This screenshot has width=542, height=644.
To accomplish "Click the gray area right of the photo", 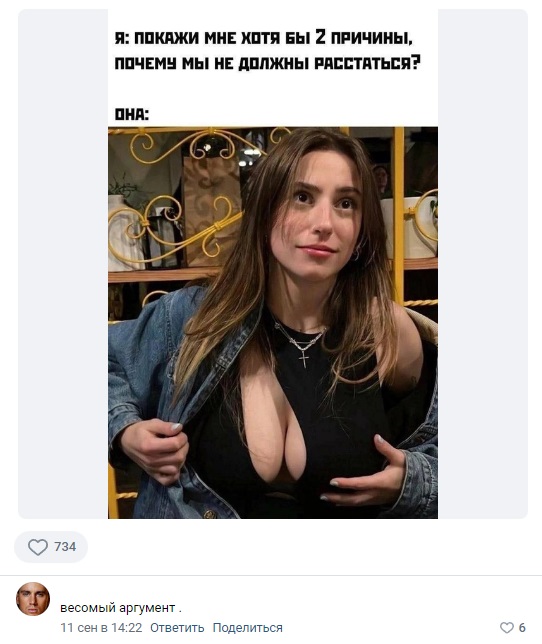I will pyautogui.click(x=482, y=264).
